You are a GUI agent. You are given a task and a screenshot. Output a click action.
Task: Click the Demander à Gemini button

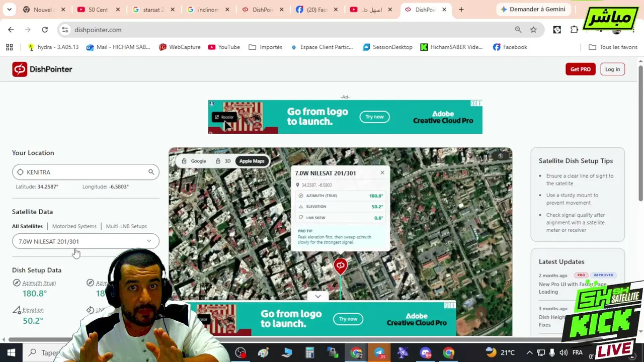tap(533, 9)
